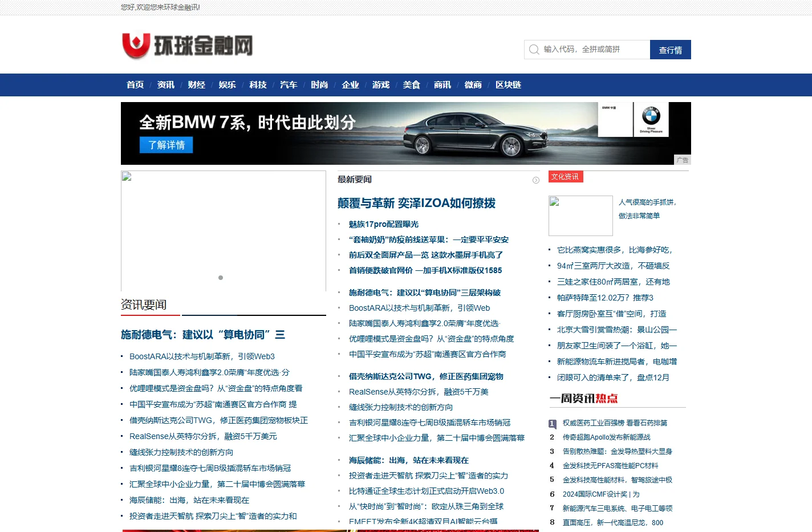Open middle link 从"快时尚"到"智时尚"
The image size is (812, 532).
(427, 506)
